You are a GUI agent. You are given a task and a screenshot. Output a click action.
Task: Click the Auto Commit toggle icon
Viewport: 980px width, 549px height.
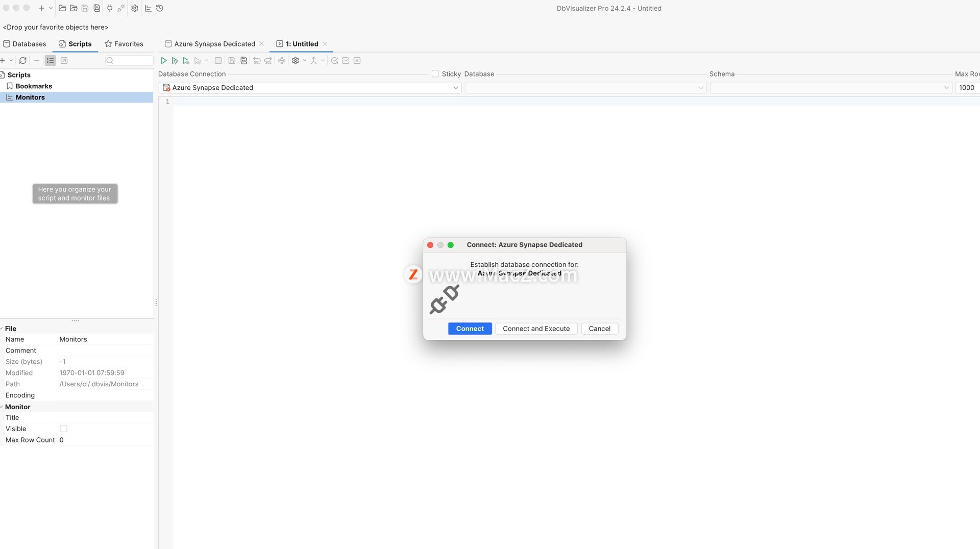click(335, 61)
